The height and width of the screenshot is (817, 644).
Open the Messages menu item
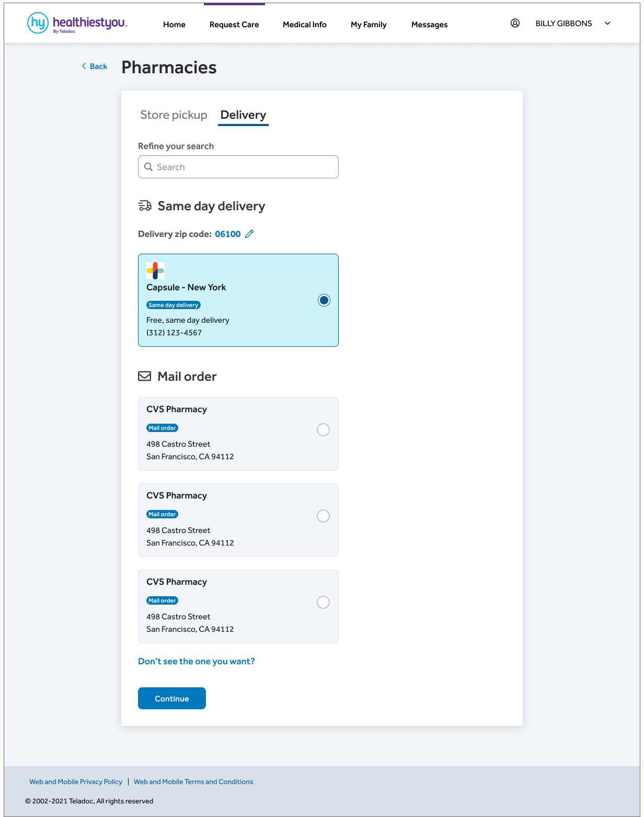coord(429,25)
